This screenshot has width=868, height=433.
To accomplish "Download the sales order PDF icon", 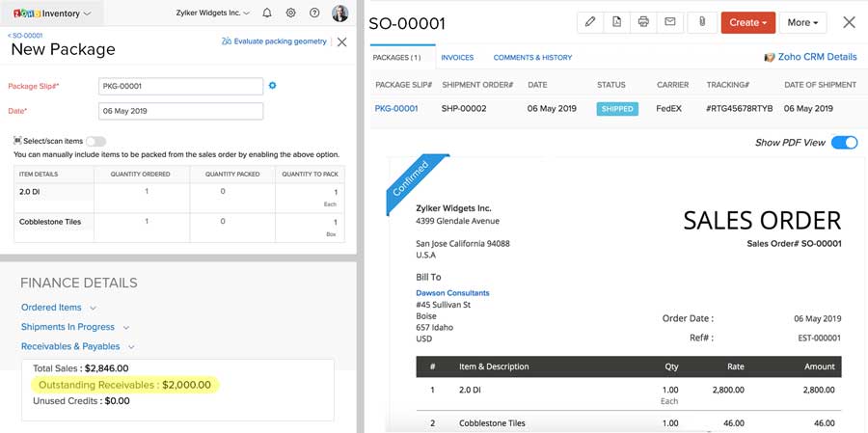I will pos(616,23).
